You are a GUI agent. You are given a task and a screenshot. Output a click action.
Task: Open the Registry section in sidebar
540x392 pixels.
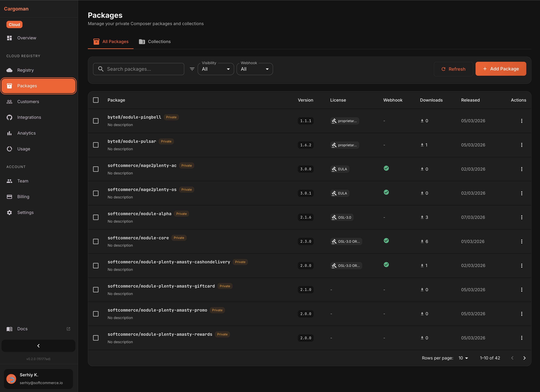25,70
